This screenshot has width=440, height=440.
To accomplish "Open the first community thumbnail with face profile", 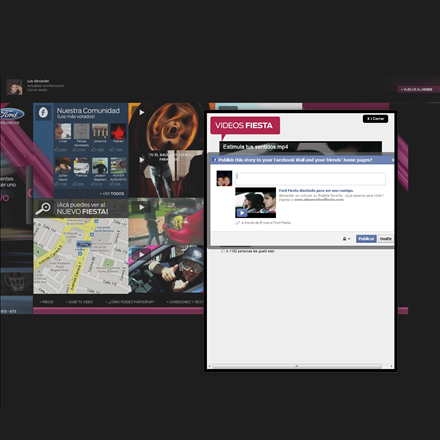I will (x=63, y=131).
